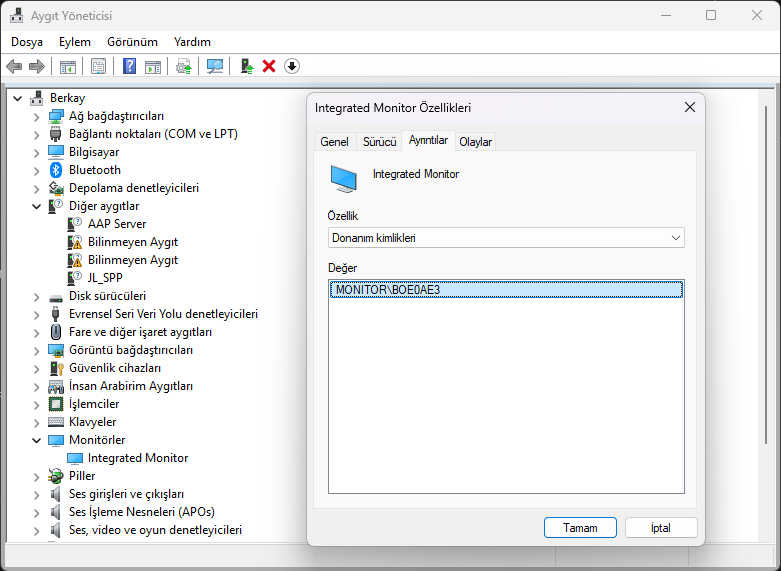Open the Özellik Donanım kimlikleri dropdown

click(506, 238)
